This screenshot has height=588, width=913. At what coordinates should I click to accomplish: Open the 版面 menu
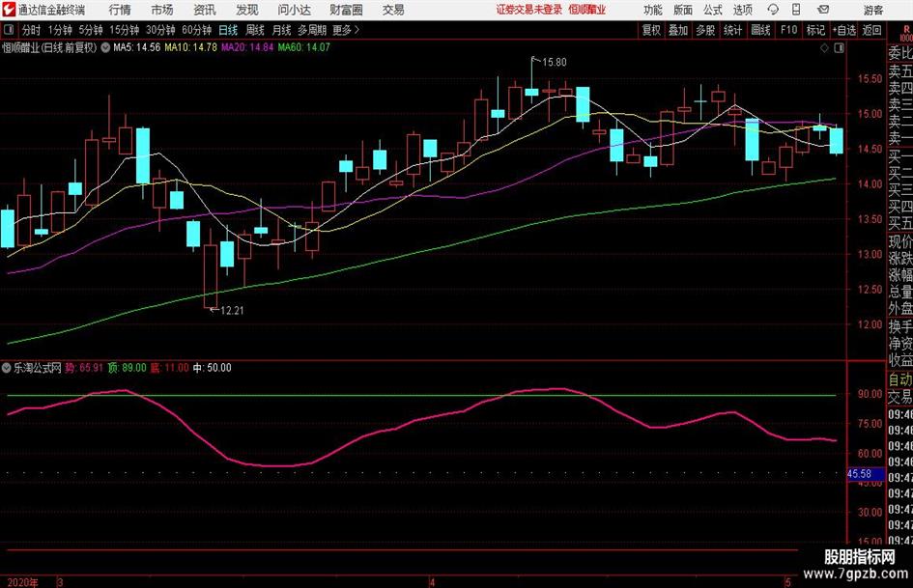coord(683,10)
